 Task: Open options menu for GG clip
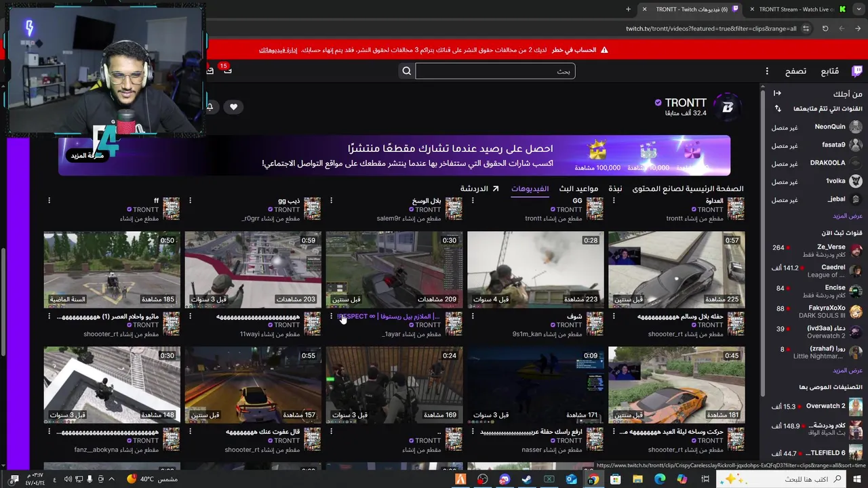click(473, 201)
